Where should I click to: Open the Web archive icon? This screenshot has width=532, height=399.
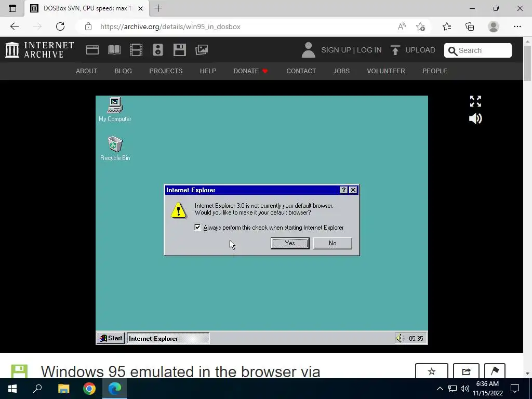pyautogui.click(x=92, y=50)
